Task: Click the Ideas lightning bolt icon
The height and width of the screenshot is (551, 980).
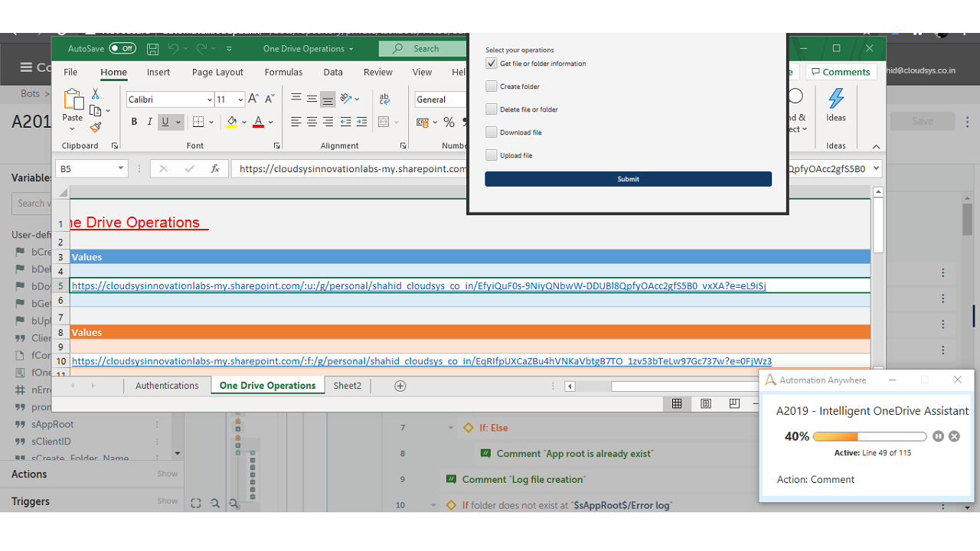Action: [x=836, y=98]
